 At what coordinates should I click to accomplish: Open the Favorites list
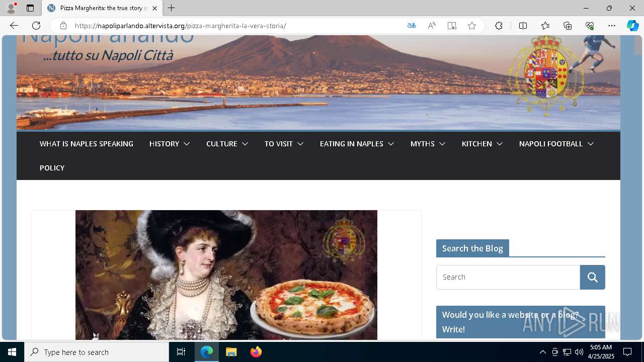pos(545,26)
